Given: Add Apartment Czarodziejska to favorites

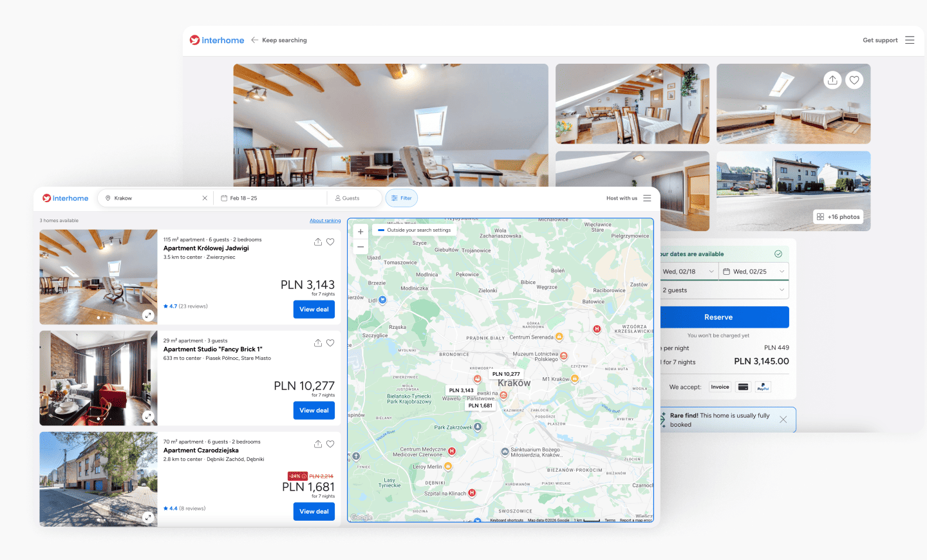Looking at the screenshot, I should (x=331, y=443).
